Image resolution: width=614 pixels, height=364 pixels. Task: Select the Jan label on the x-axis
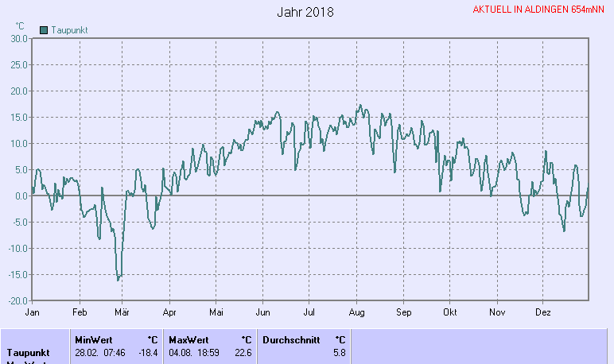pyautogui.click(x=33, y=312)
